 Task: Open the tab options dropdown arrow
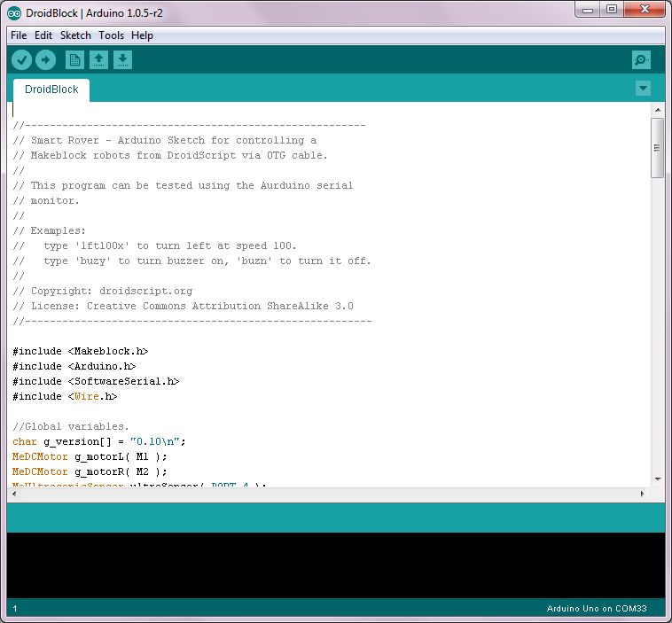(643, 89)
